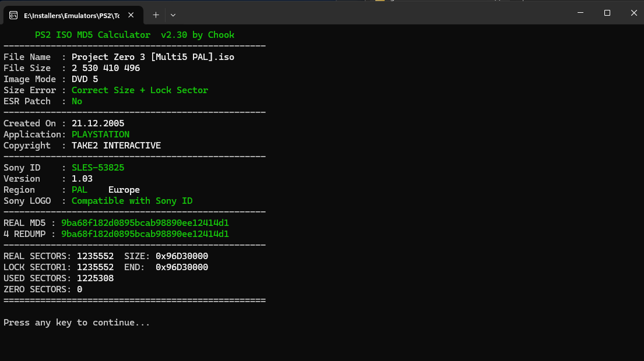This screenshot has width=644, height=361.
Task: Click 'Compatible with Sony ID' text
Action: pyautogui.click(x=132, y=201)
